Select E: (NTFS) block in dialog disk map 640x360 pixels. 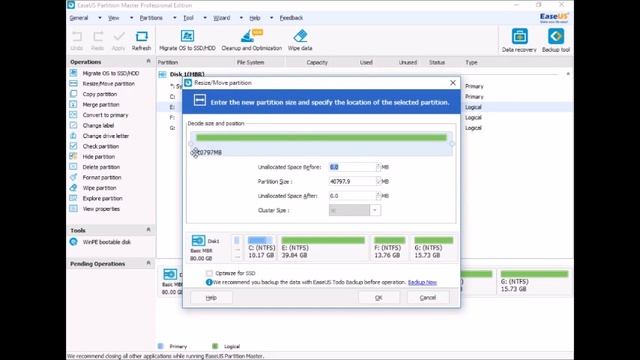point(323,247)
